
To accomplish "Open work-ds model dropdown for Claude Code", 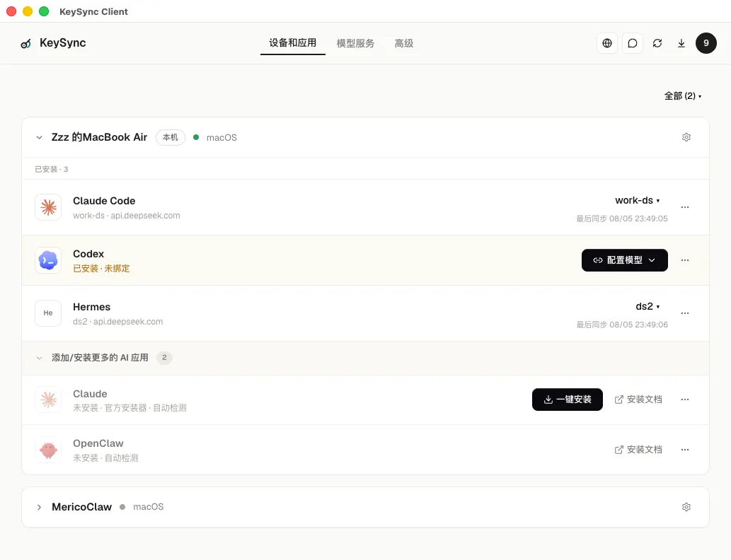I will coord(638,200).
